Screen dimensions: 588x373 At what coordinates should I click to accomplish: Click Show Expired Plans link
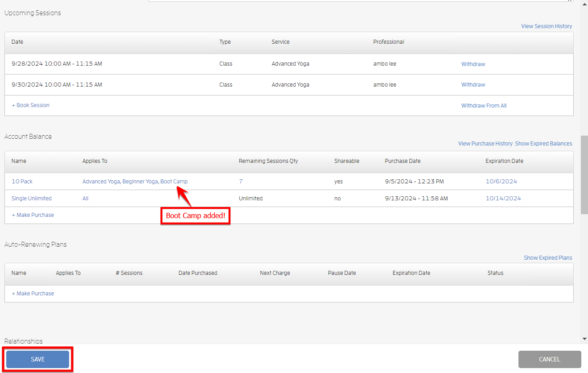(548, 258)
